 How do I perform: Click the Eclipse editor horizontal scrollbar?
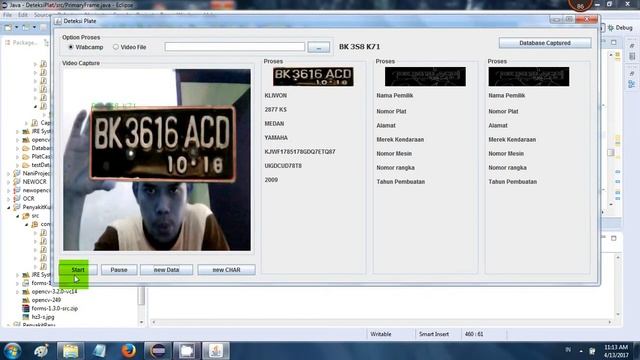click(381, 322)
